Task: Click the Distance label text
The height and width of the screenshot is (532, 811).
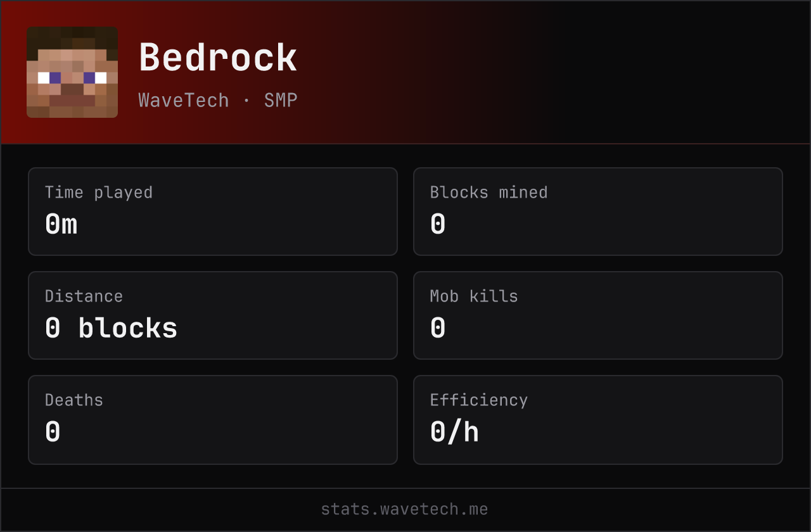Action: coord(84,296)
